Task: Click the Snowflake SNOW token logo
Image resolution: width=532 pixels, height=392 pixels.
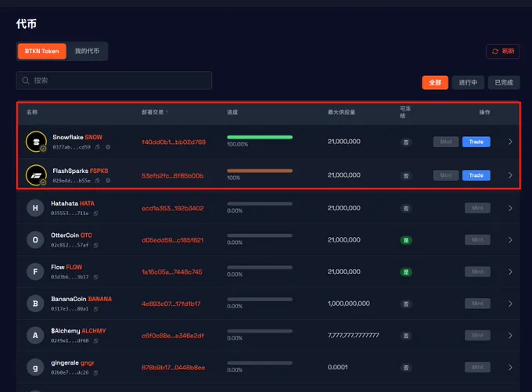Action: tap(36, 142)
